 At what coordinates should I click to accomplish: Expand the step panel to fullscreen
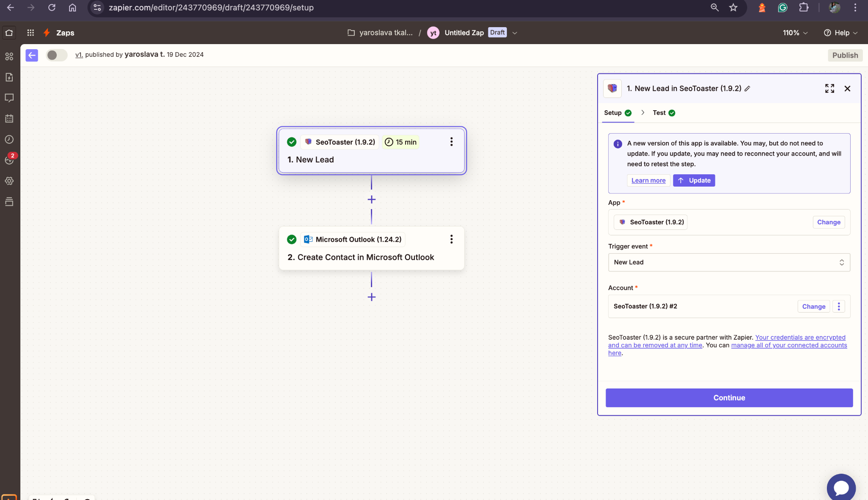click(x=829, y=88)
